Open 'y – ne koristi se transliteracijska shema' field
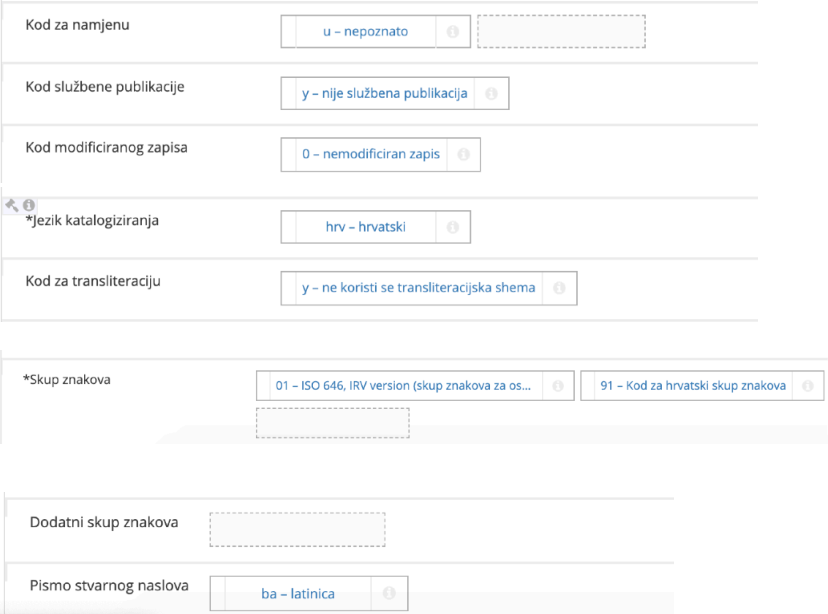The image size is (828, 614). pos(418,288)
